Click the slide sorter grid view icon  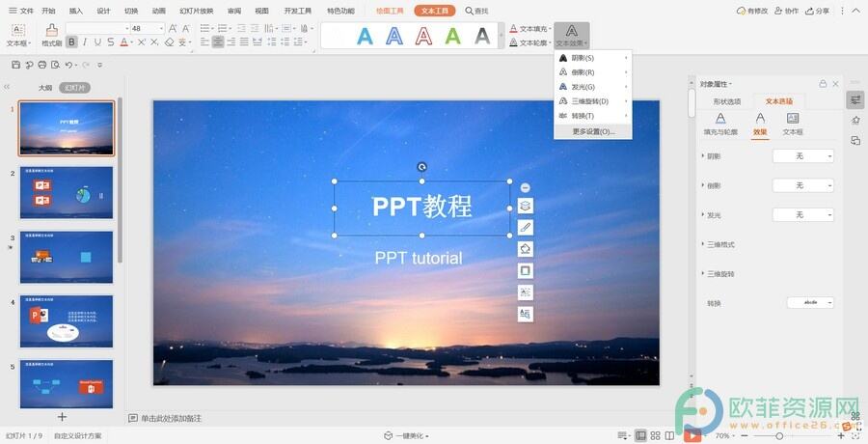pyautogui.click(x=656, y=435)
